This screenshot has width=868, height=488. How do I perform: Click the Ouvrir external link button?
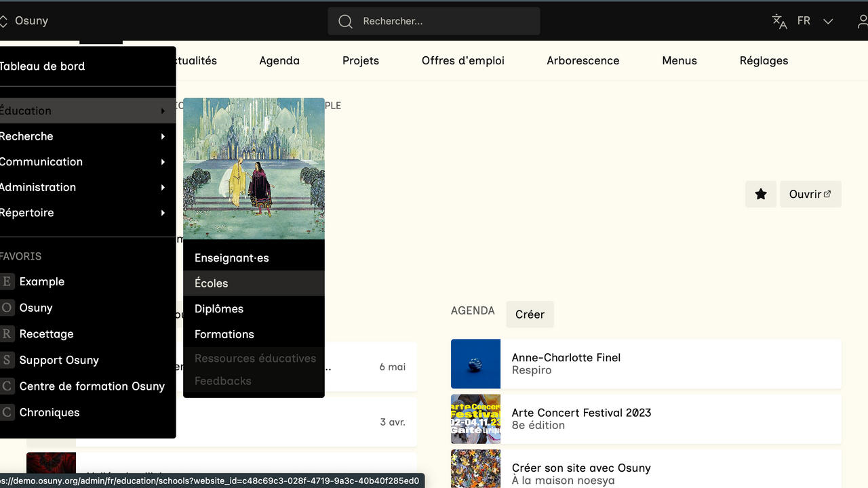coord(810,195)
